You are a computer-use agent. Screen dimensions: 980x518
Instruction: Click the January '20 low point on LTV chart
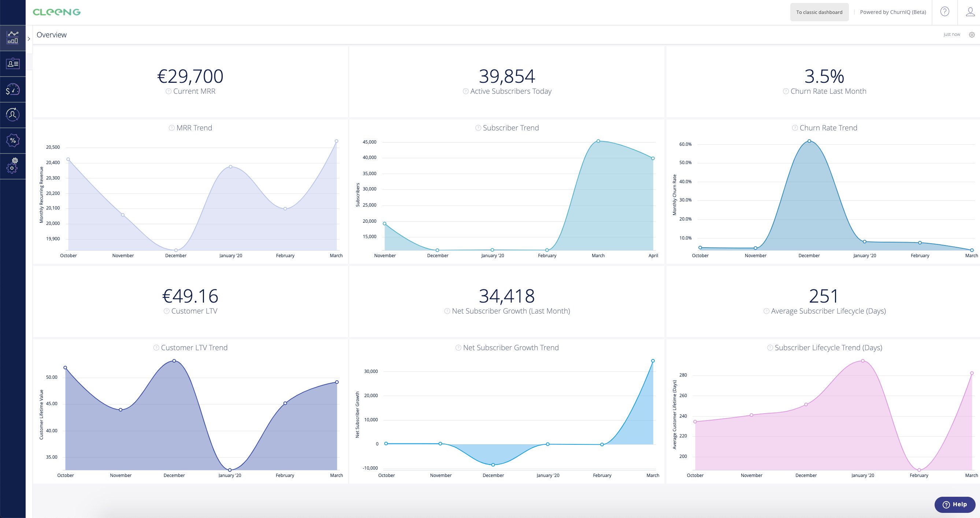pos(230,470)
